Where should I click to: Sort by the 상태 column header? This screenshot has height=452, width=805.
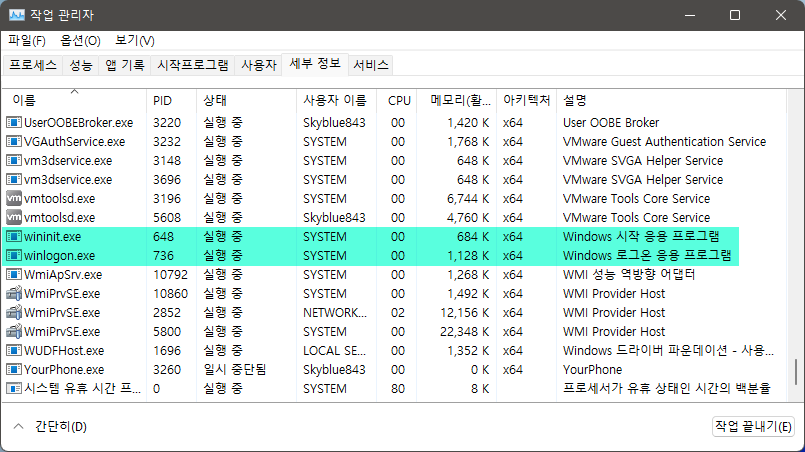(x=246, y=101)
